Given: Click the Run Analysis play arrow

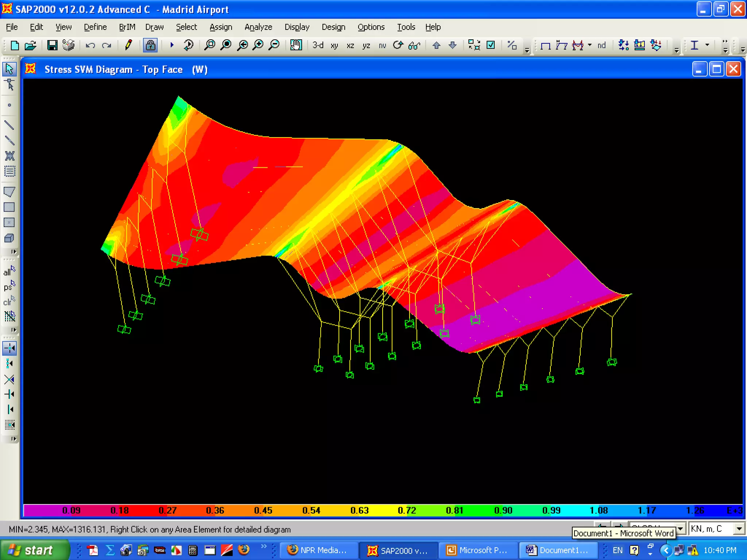Looking at the screenshot, I should 172,45.
